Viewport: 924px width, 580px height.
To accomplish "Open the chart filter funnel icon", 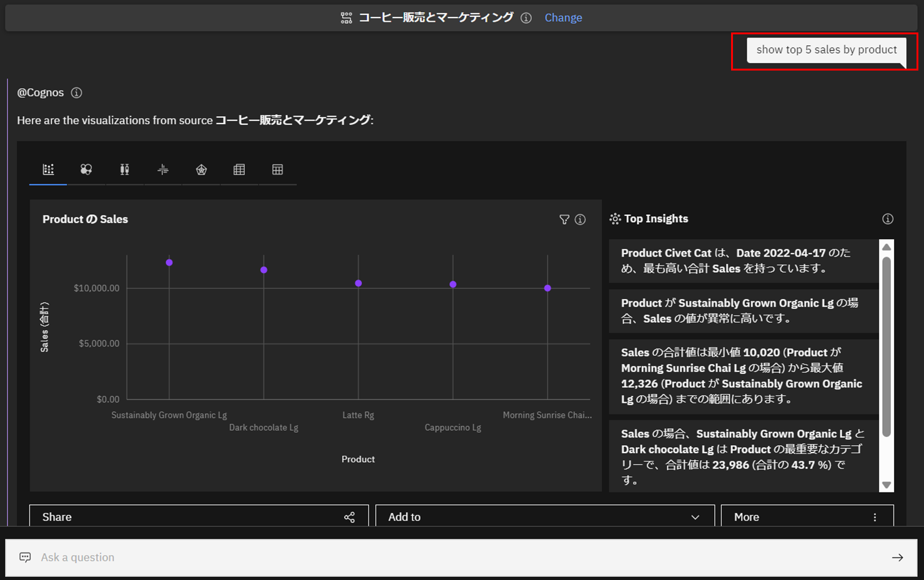I will point(564,219).
